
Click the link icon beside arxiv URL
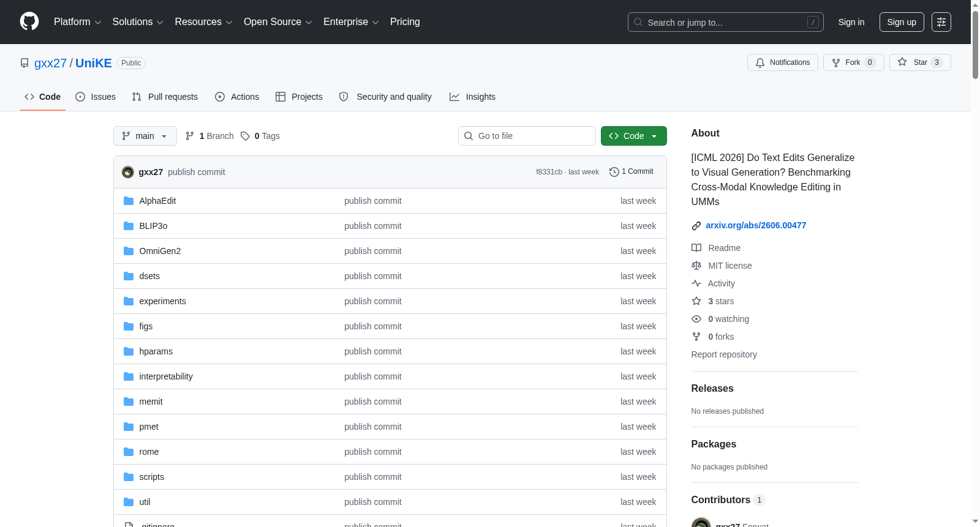point(696,226)
